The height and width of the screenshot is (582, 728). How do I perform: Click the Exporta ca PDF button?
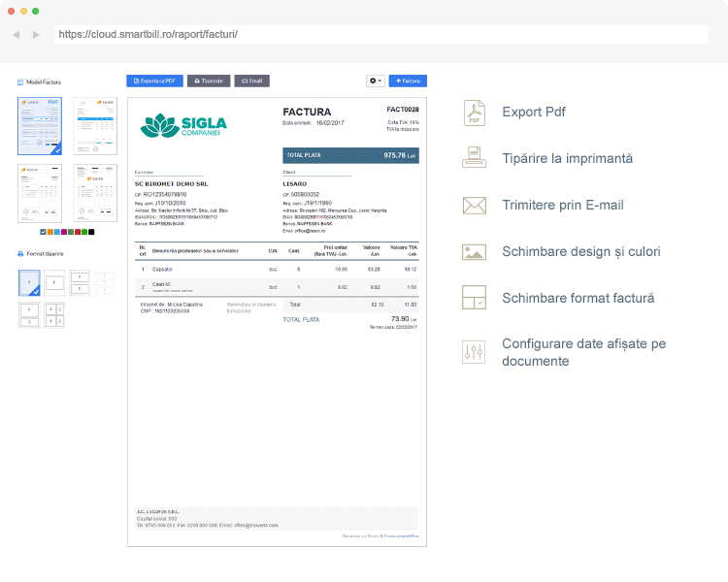[154, 81]
